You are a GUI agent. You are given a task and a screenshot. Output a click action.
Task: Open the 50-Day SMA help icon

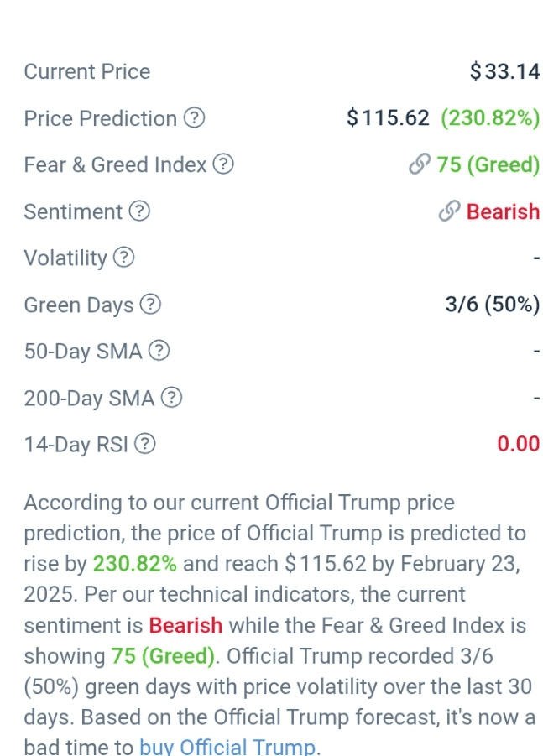(159, 351)
